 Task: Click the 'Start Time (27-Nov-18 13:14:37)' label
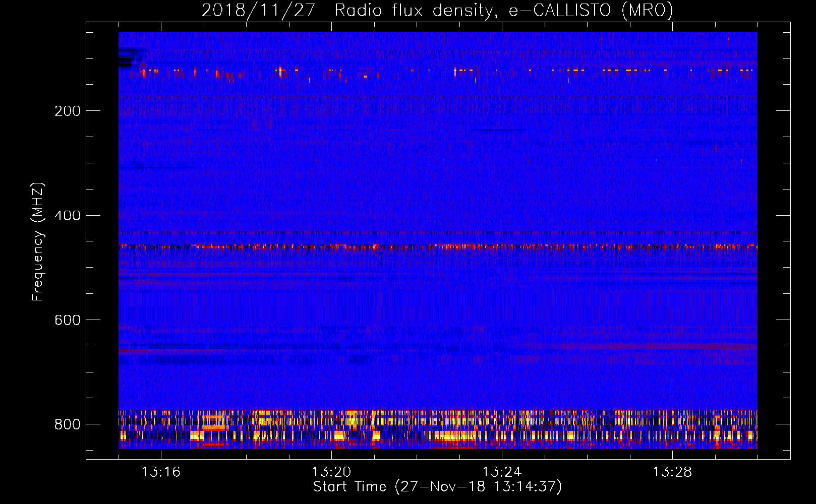pyautogui.click(x=437, y=487)
